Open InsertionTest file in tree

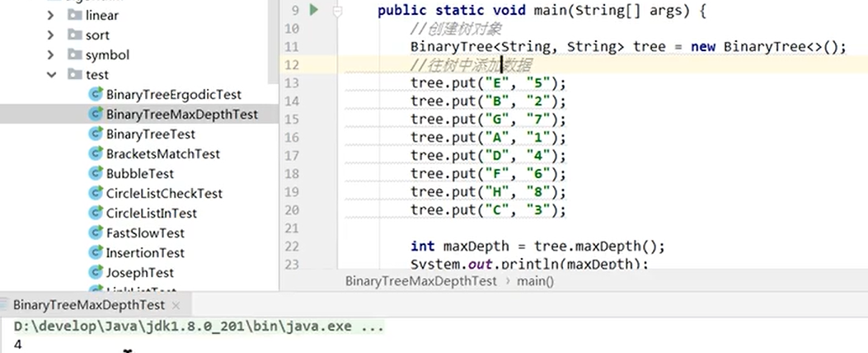[x=146, y=252]
